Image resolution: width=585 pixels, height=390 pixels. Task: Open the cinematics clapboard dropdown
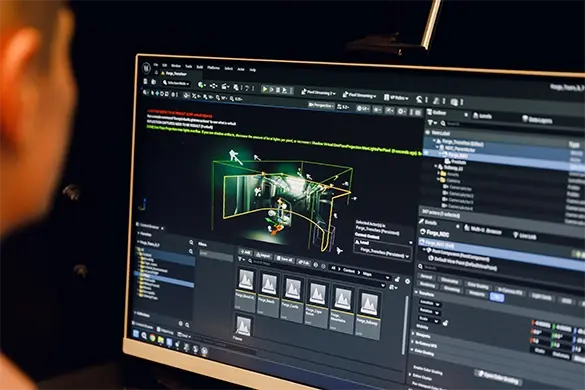[225, 87]
